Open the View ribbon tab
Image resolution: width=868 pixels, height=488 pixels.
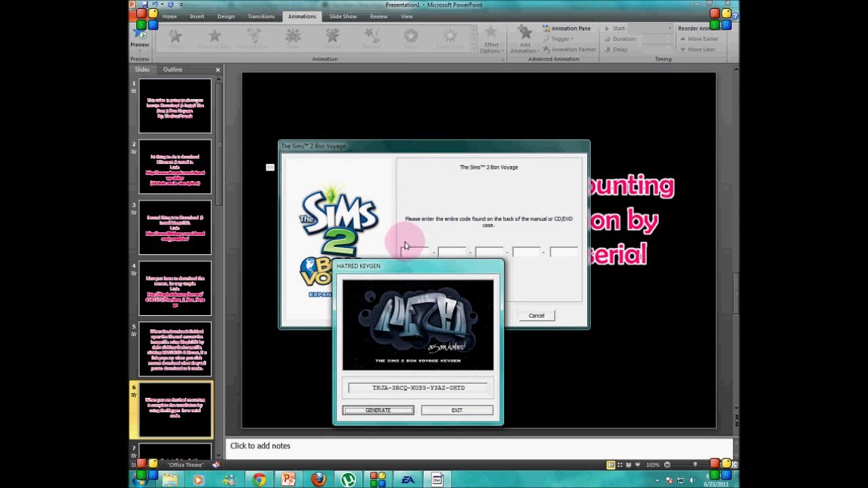pos(406,16)
